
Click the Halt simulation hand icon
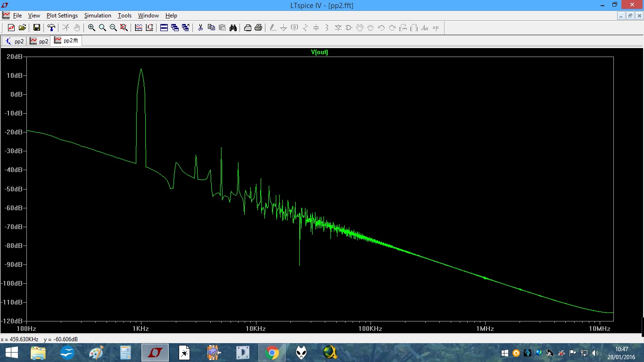[x=77, y=28]
